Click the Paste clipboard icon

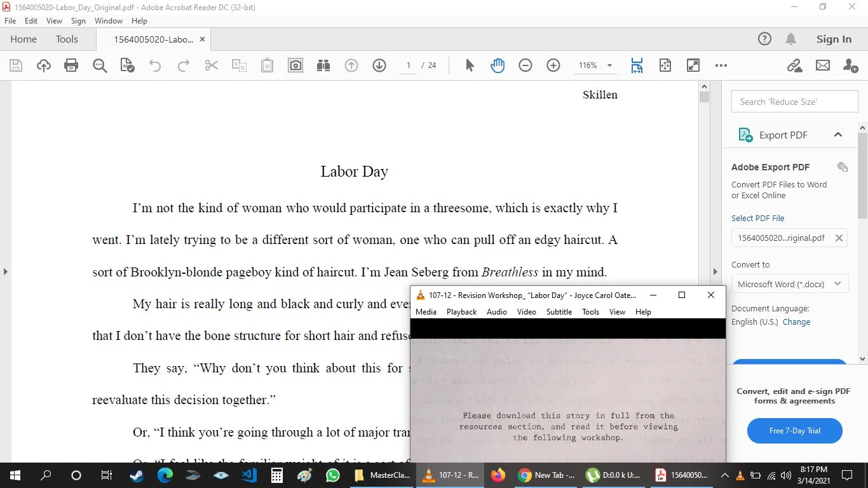tap(268, 65)
